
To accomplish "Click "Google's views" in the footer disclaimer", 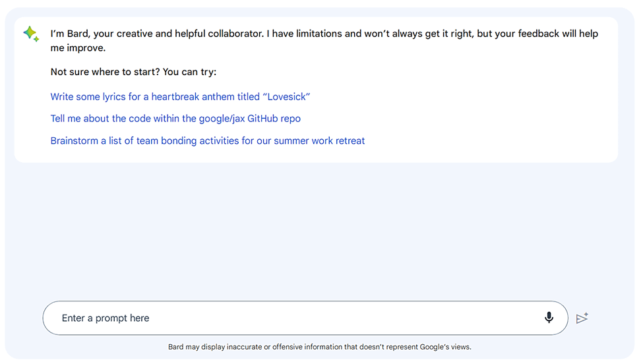I will click(446, 347).
